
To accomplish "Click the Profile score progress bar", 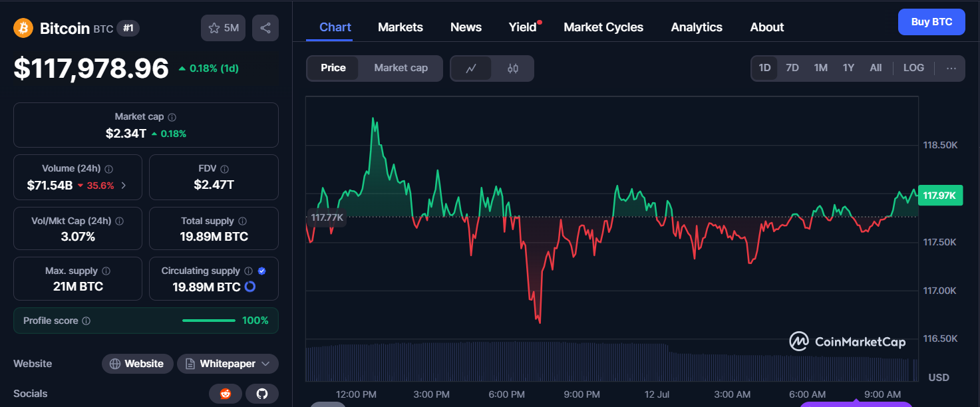I will point(209,321).
